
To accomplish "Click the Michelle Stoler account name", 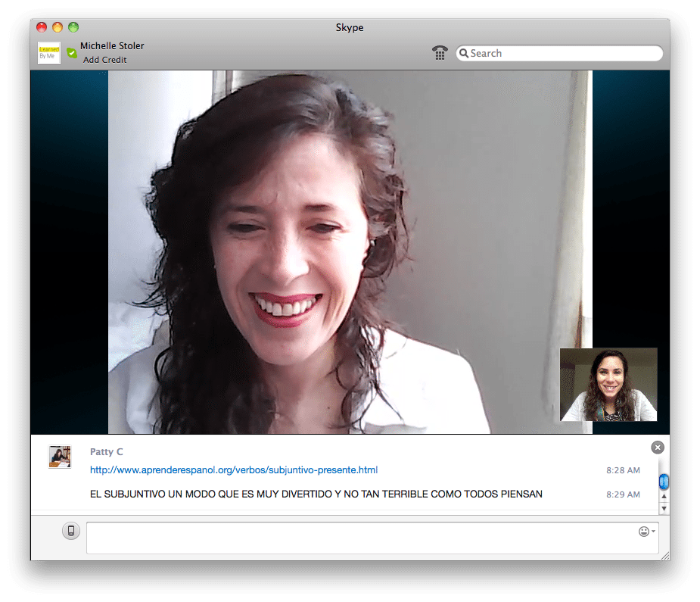I will pos(112,45).
